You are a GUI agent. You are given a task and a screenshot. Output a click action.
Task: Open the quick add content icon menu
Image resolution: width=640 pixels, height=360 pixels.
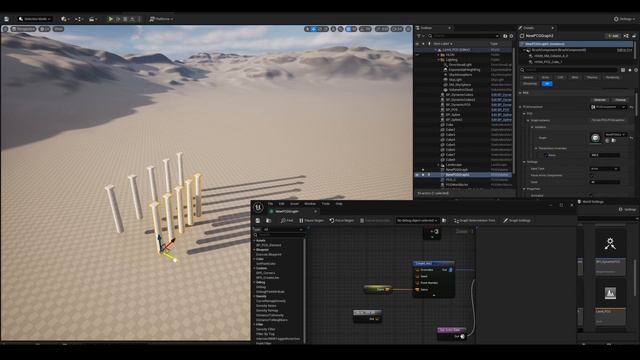click(x=64, y=19)
